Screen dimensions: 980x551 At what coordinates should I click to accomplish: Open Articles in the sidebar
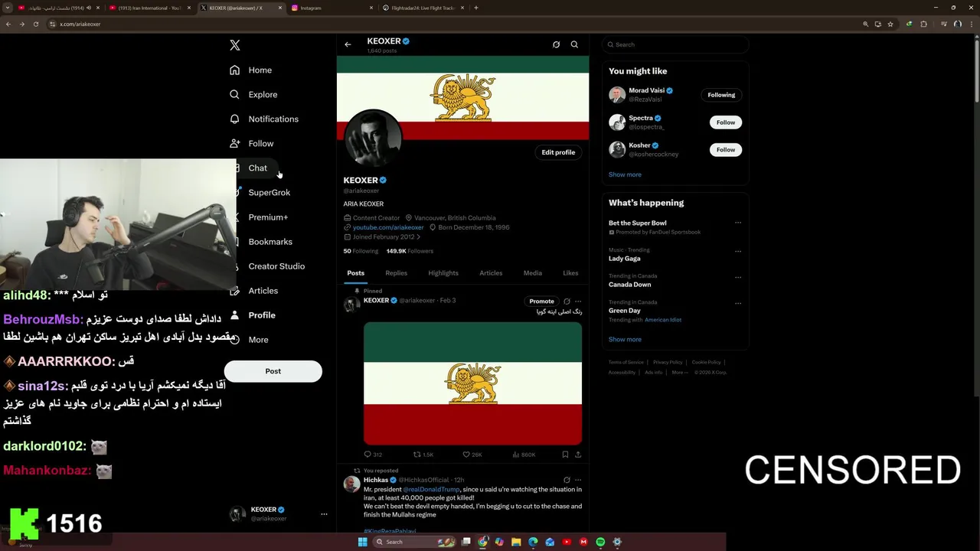[263, 290]
